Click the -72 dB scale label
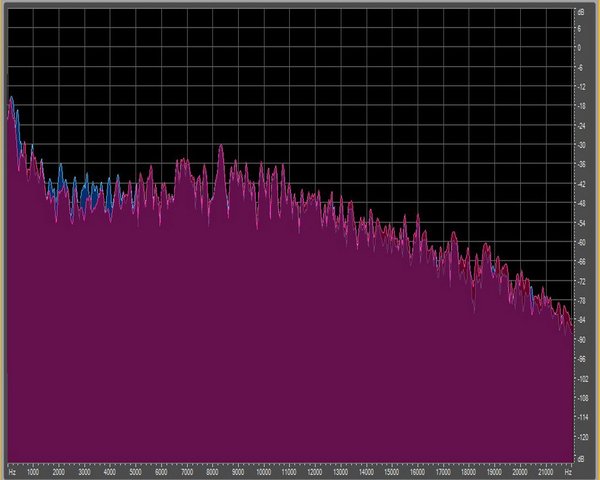 (581, 282)
